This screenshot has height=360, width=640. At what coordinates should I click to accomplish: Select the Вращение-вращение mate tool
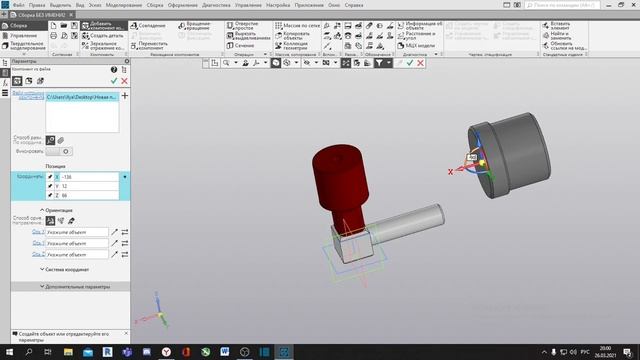[x=195, y=26]
